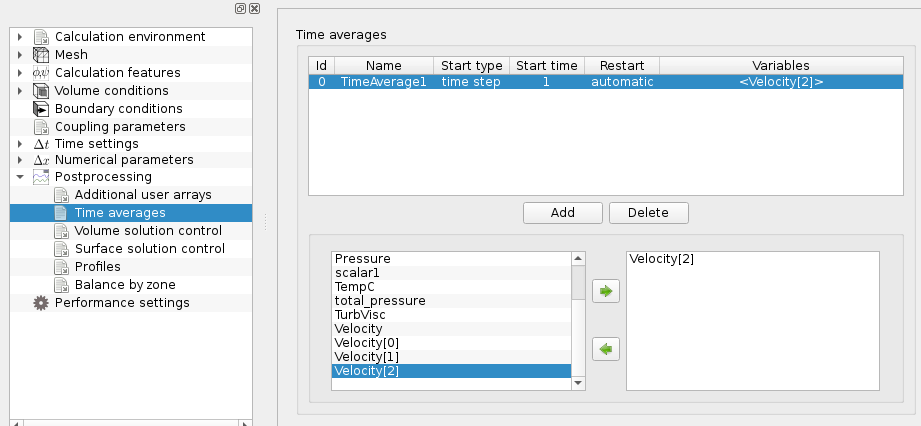Image resolution: width=921 pixels, height=426 pixels.
Task: Delete the selected time average
Action: pyautogui.click(x=648, y=213)
